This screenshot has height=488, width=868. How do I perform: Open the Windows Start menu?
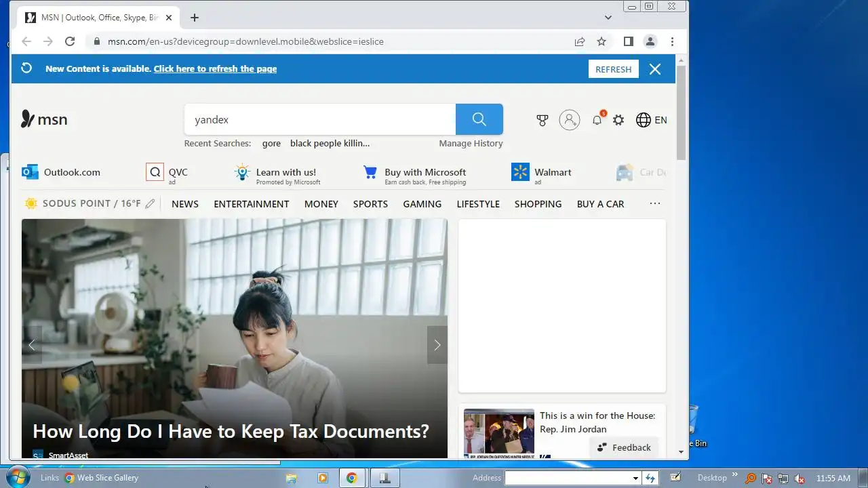(x=18, y=477)
